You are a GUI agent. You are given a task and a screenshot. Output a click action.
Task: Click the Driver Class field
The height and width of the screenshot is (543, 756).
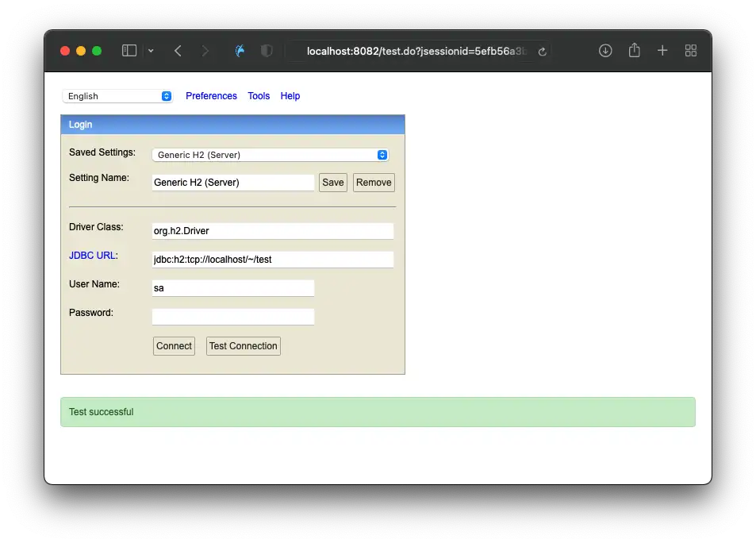point(273,231)
